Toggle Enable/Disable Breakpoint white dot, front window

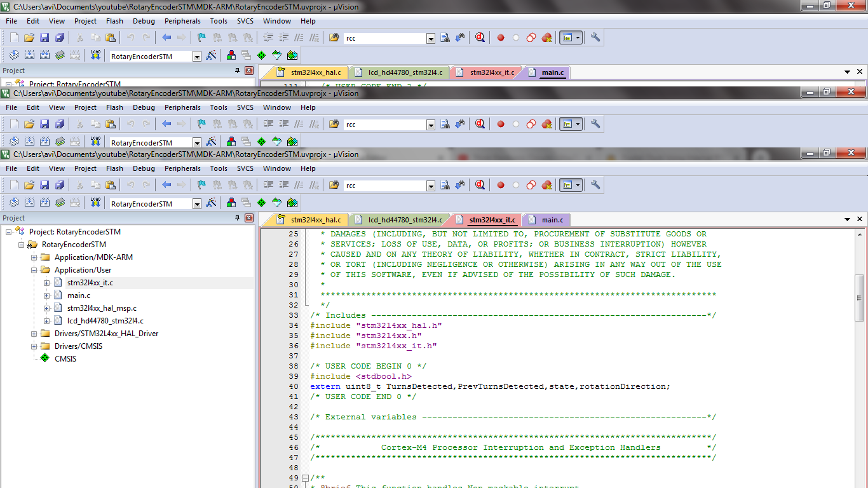(516, 185)
